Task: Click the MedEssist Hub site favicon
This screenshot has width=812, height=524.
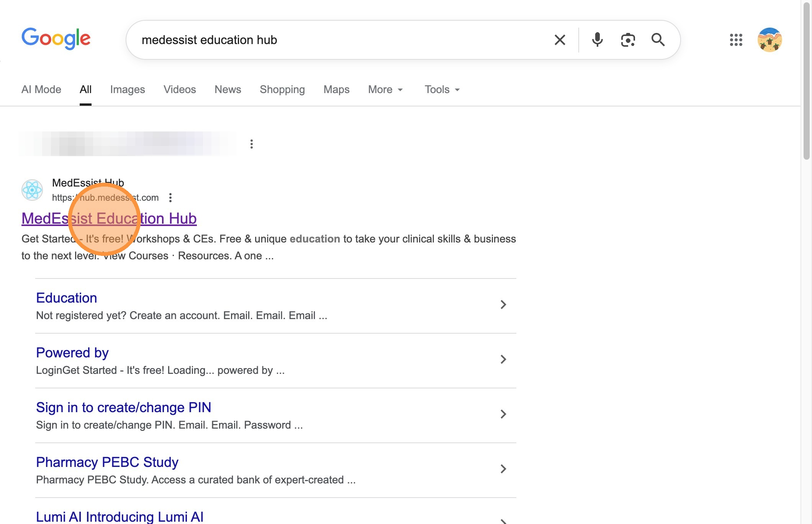Action: click(32, 190)
